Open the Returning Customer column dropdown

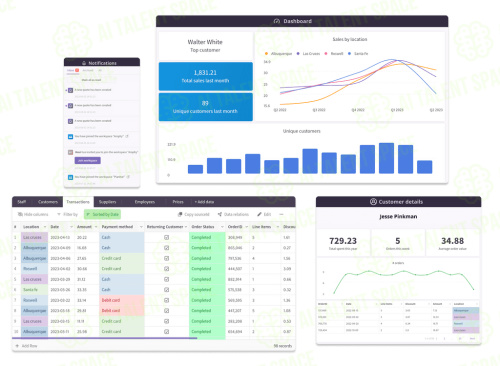pos(186,227)
